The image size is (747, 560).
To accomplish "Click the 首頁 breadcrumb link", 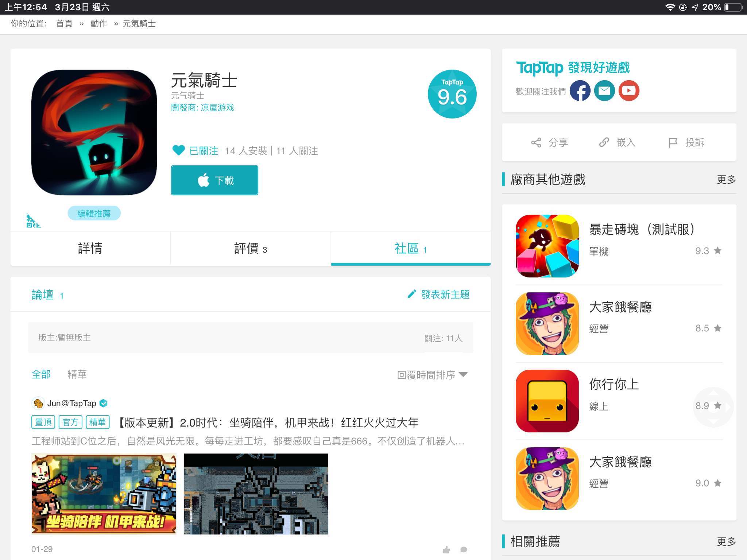I will 64,24.
